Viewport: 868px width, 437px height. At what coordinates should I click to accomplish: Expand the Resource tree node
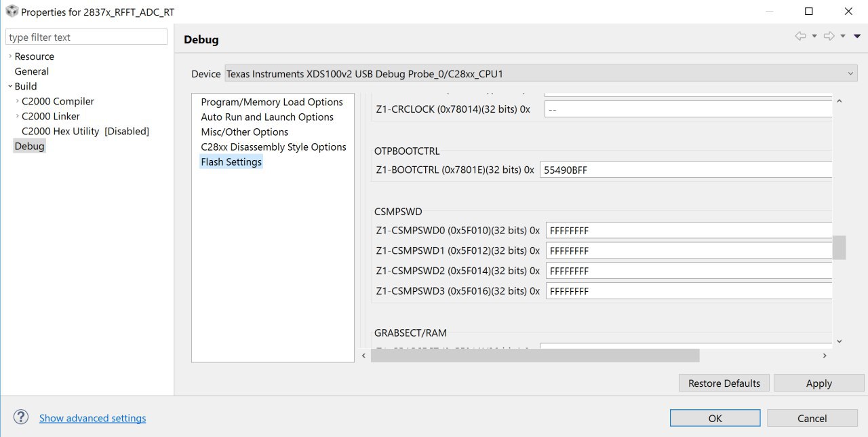(x=9, y=56)
